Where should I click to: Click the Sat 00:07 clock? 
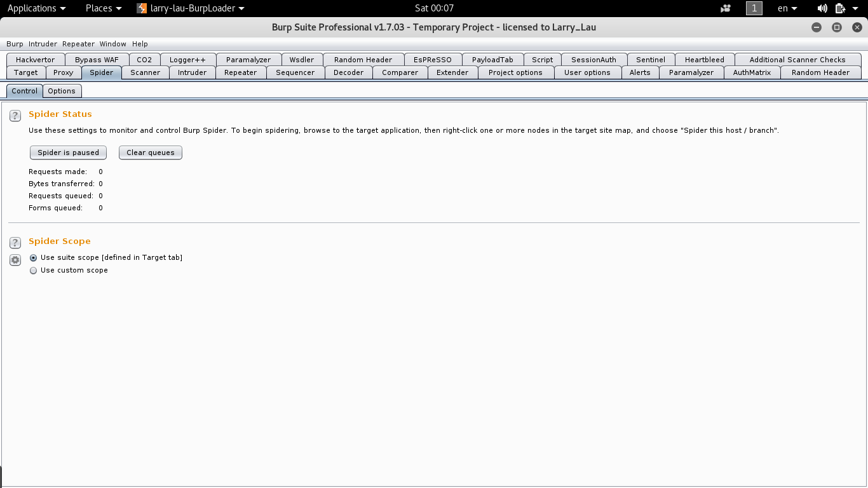click(x=434, y=8)
